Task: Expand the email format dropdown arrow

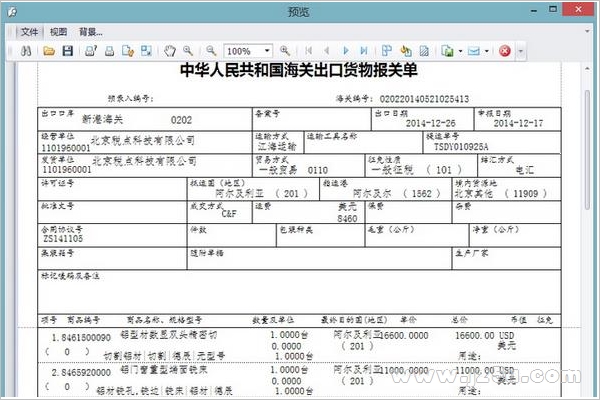Action: point(487,51)
